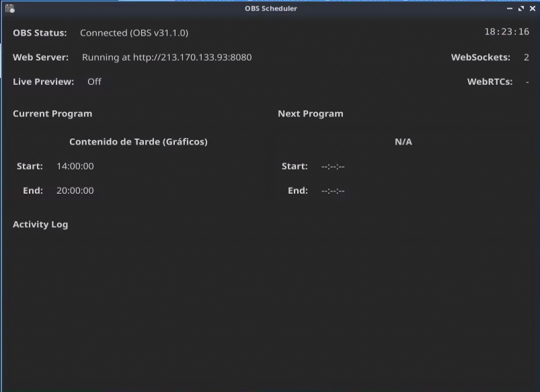This screenshot has height=392, width=540.
Task: Click the OBS Scheduler app icon in title bar
Action: point(9,9)
